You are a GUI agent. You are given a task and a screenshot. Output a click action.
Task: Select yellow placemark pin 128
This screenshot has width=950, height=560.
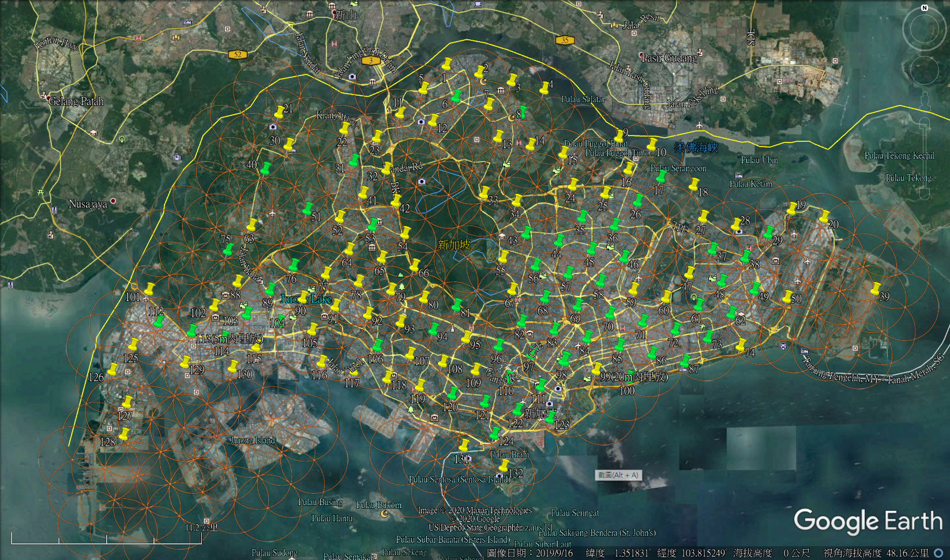pyautogui.click(x=123, y=434)
